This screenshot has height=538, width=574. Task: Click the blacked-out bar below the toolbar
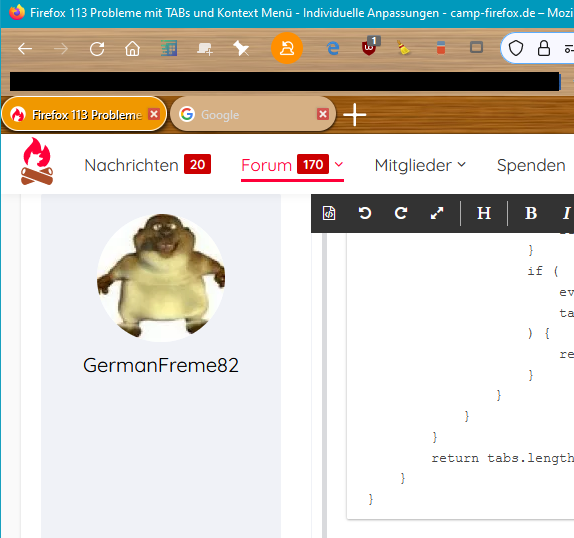click(285, 81)
